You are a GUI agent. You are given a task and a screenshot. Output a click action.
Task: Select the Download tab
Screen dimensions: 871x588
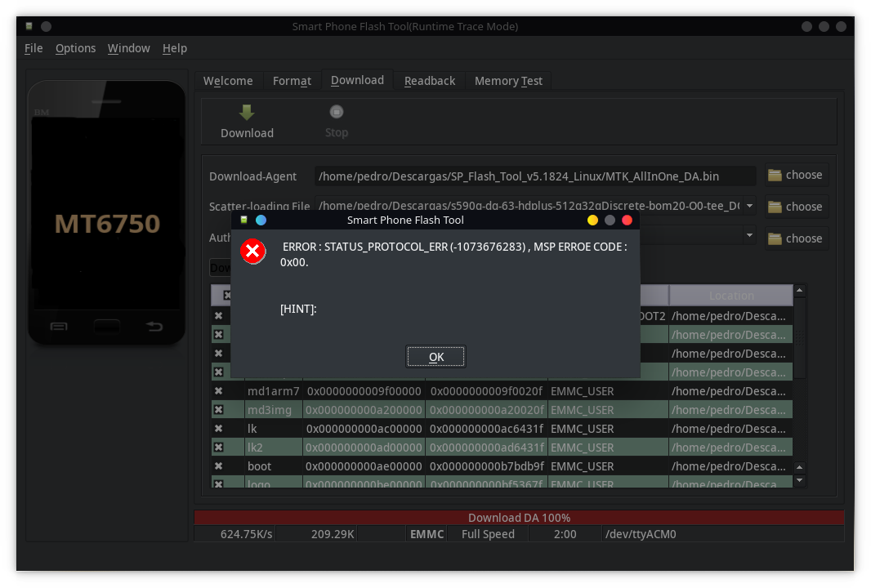(357, 80)
